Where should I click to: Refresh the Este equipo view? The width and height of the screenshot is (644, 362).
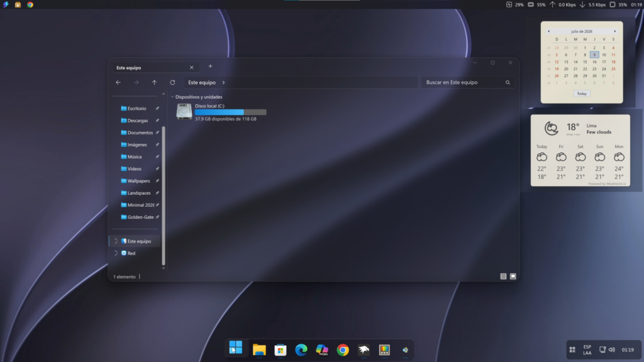[x=172, y=82]
